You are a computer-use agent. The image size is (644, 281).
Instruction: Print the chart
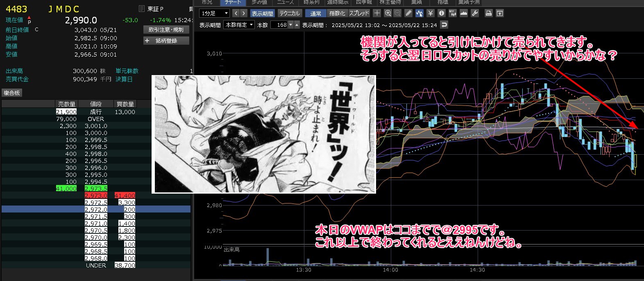click(489, 13)
